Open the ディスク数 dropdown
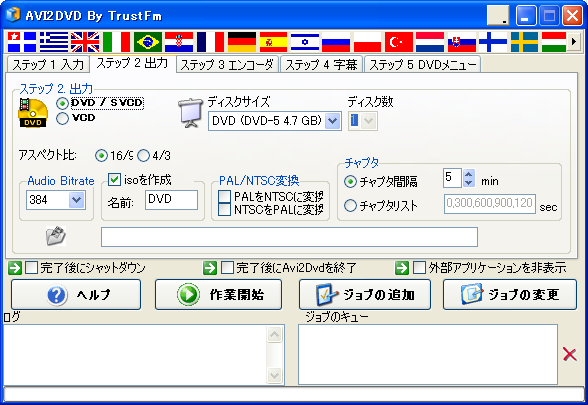This screenshot has height=405, width=588. click(x=369, y=121)
